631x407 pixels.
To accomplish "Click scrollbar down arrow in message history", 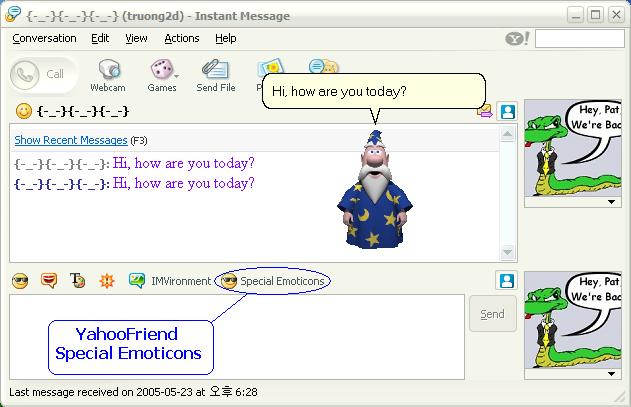I will pos(507,252).
